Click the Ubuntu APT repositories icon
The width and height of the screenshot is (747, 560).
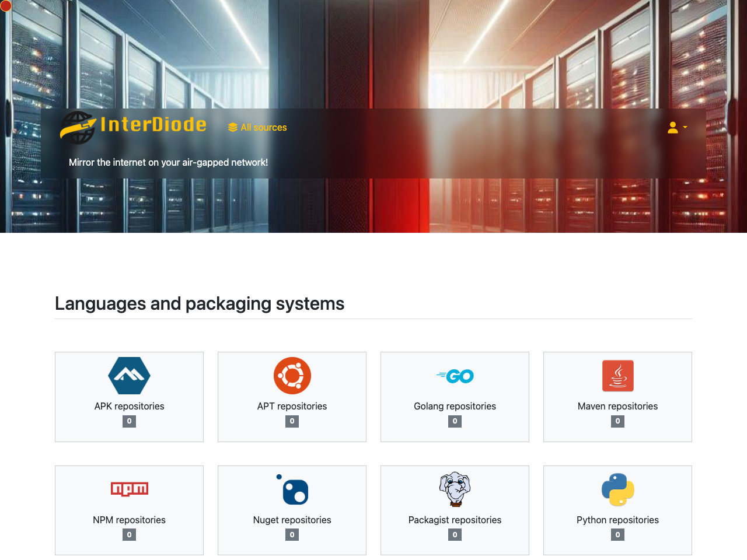pos(292,376)
